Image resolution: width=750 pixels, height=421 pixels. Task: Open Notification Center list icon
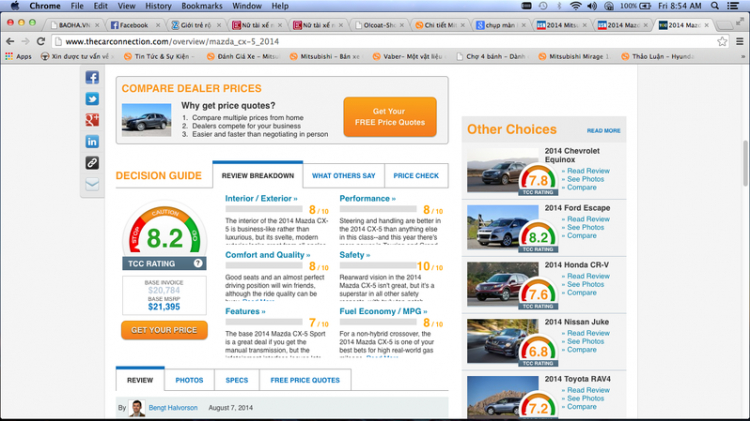[732, 6]
